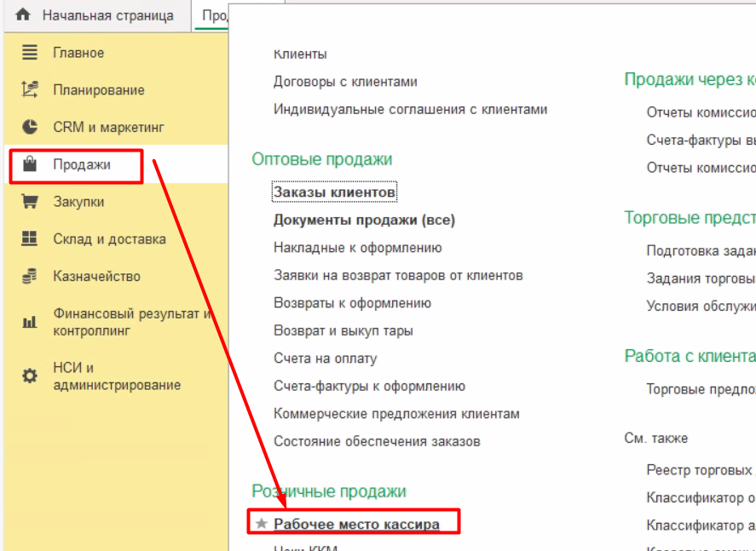Viewport: 756px width, 551px height.
Task: Click the CRM и маркетинг pie icon
Action: coord(30,127)
